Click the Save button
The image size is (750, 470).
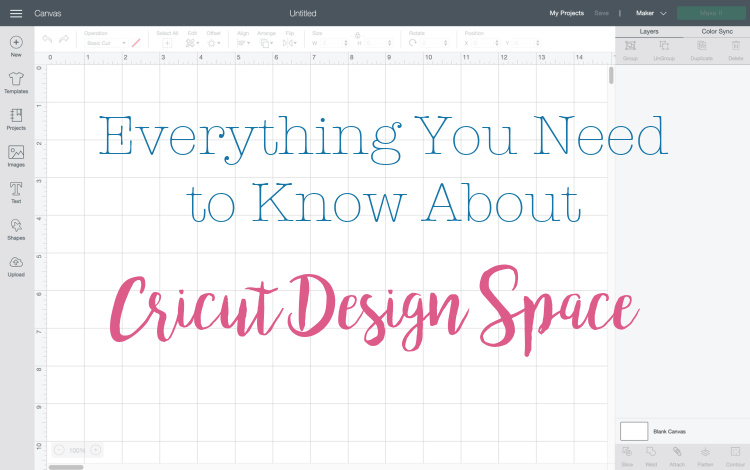pyautogui.click(x=601, y=13)
